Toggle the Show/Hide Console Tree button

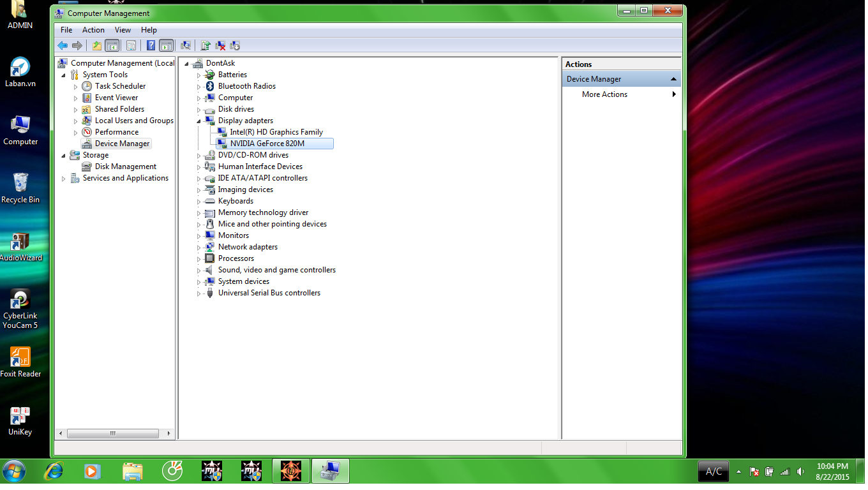112,45
